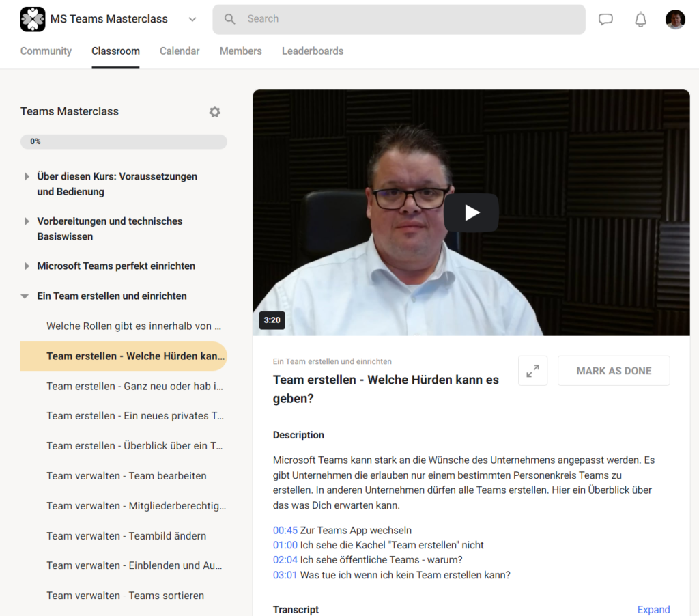Click 'Microsoft Teams perfekt einrichten' section title
The image size is (699, 616).
pyautogui.click(x=116, y=266)
